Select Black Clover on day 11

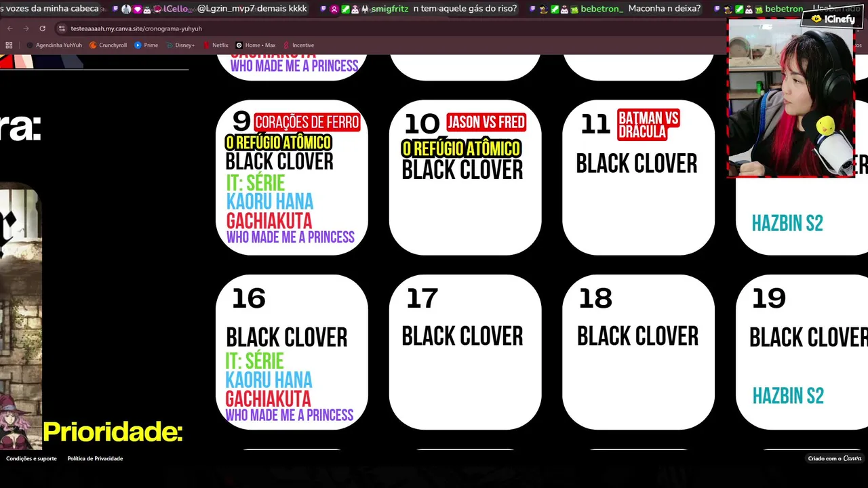point(637,163)
